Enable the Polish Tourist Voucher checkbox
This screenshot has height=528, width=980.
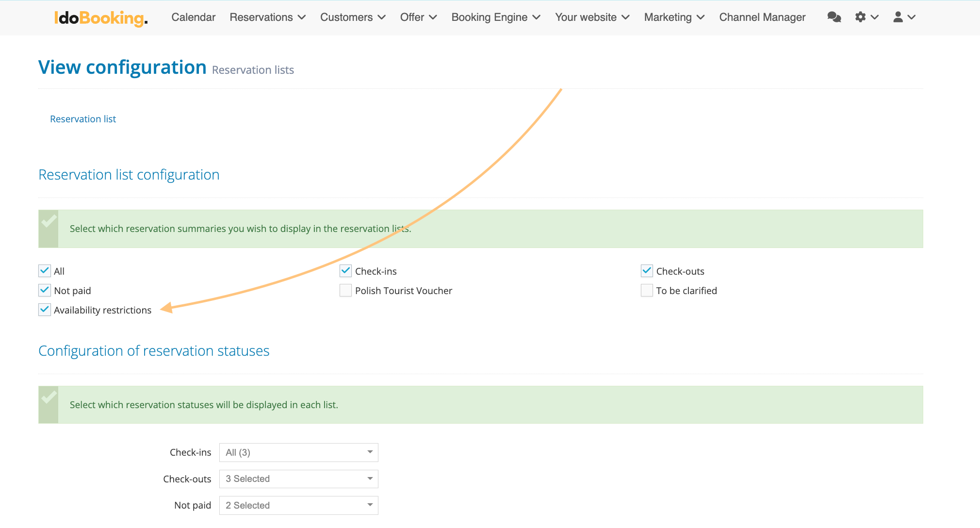pyautogui.click(x=345, y=290)
